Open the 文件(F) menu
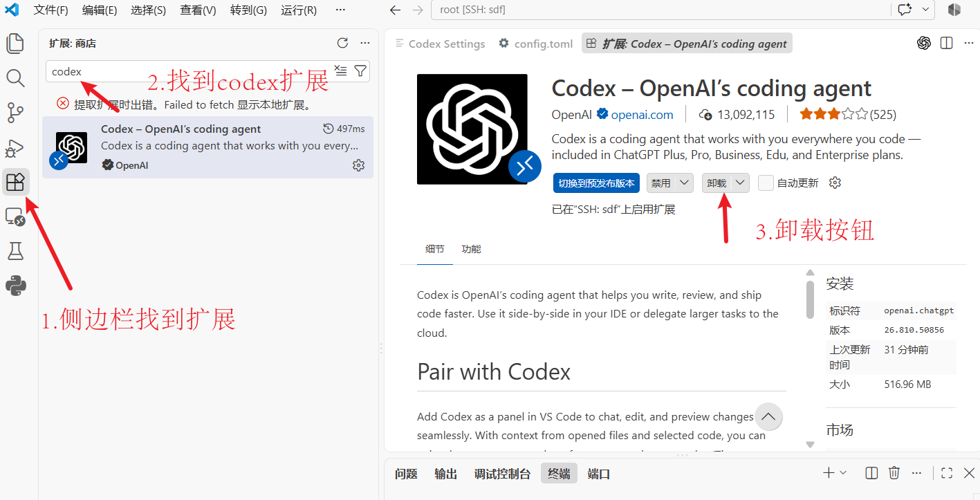The image size is (980, 500). [51, 10]
